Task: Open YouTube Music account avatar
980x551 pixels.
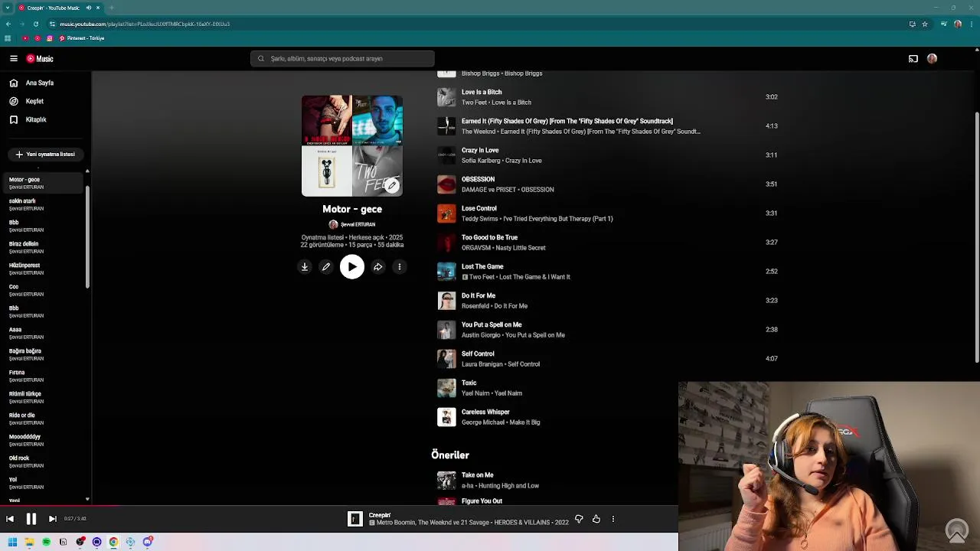Action: 932,58
